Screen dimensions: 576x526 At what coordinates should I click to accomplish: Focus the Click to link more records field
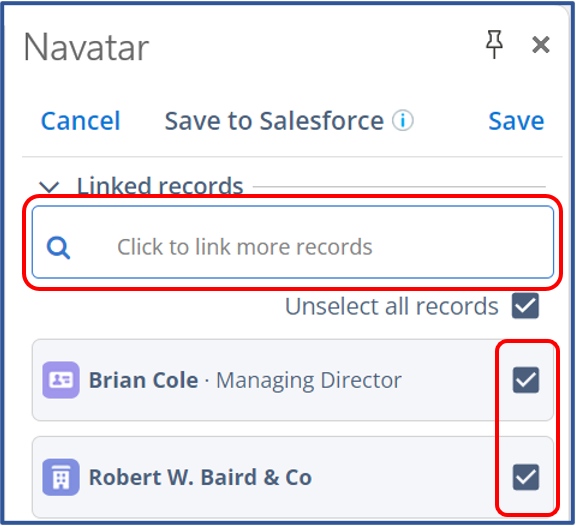(293, 242)
